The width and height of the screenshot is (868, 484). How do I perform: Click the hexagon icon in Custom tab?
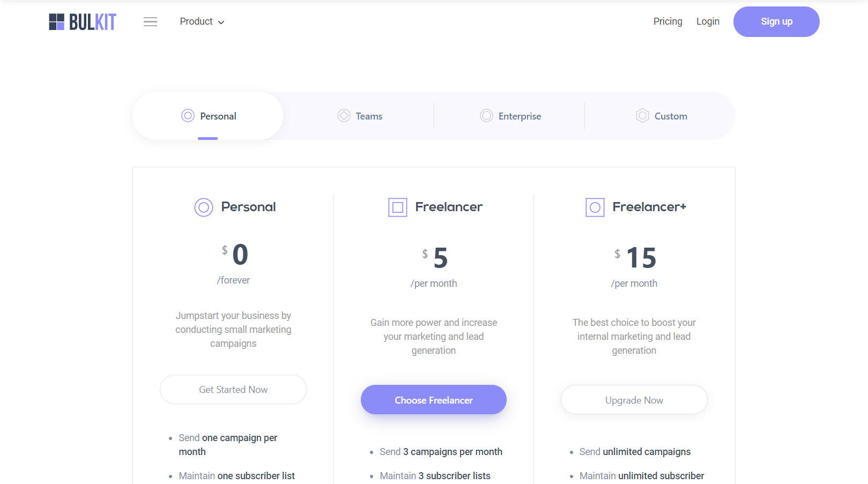click(x=642, y=116)
